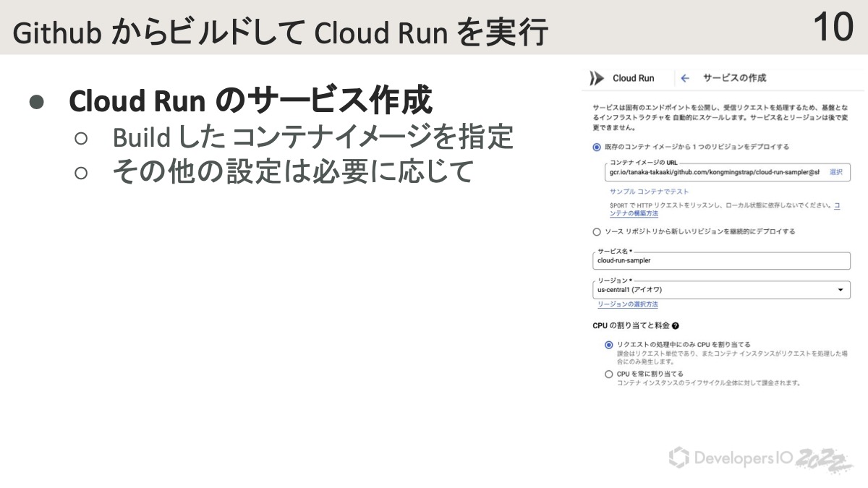Click the Cloud Run breadcrumb label
The height and width of the screenshot is (488, 868).
click(x=634, y=78)
